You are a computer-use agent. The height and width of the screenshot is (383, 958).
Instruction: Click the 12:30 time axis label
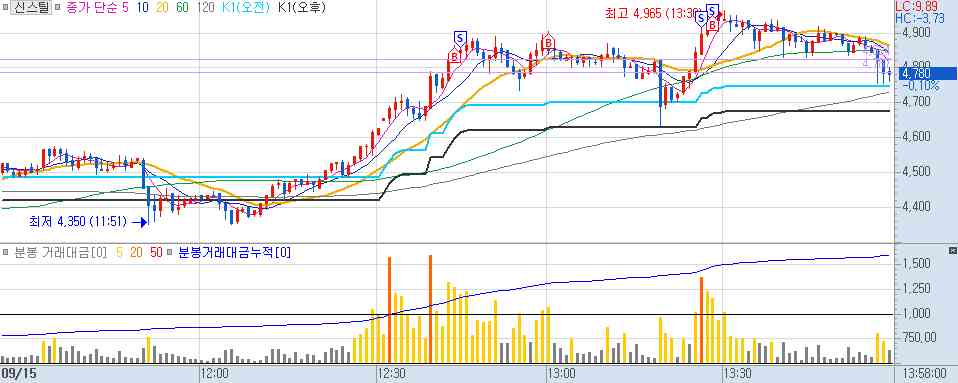coord(392,373)
